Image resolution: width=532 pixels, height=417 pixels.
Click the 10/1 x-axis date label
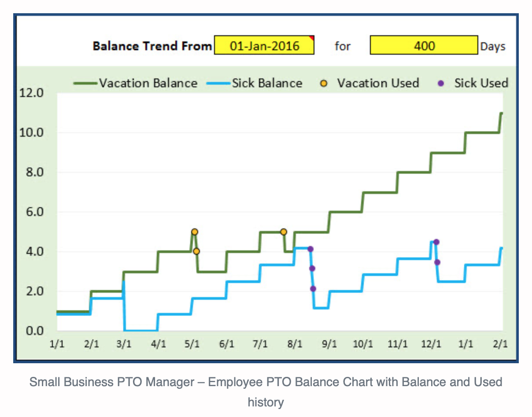pyautogui.click(x=363, y=344)
